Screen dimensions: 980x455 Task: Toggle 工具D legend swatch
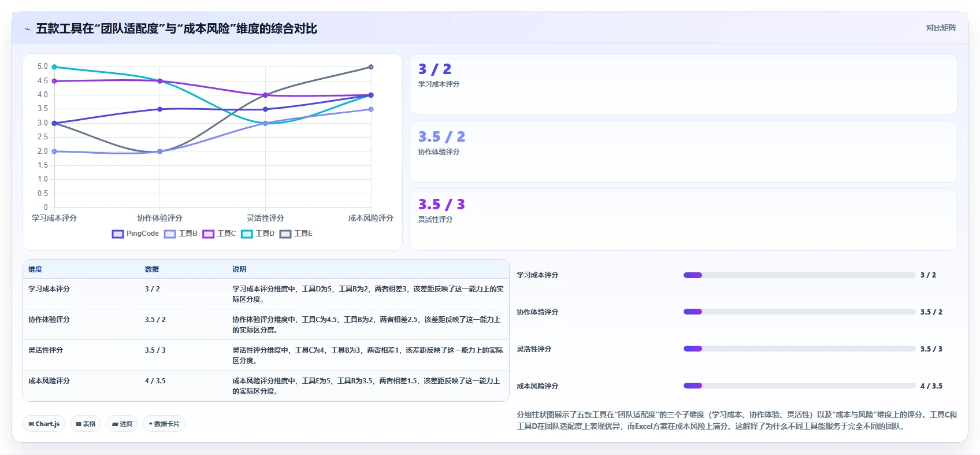point(247,234)
